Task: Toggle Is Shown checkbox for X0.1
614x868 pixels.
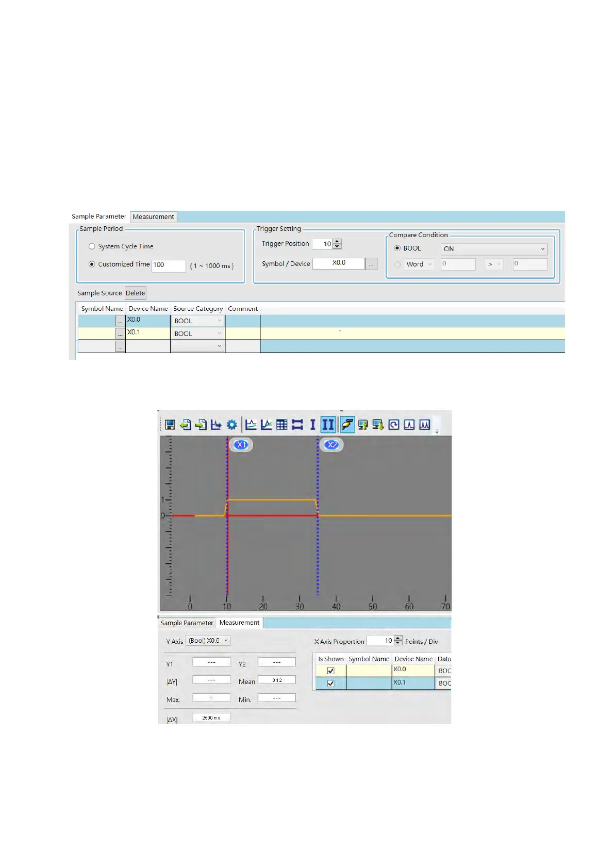Action: 330,683
